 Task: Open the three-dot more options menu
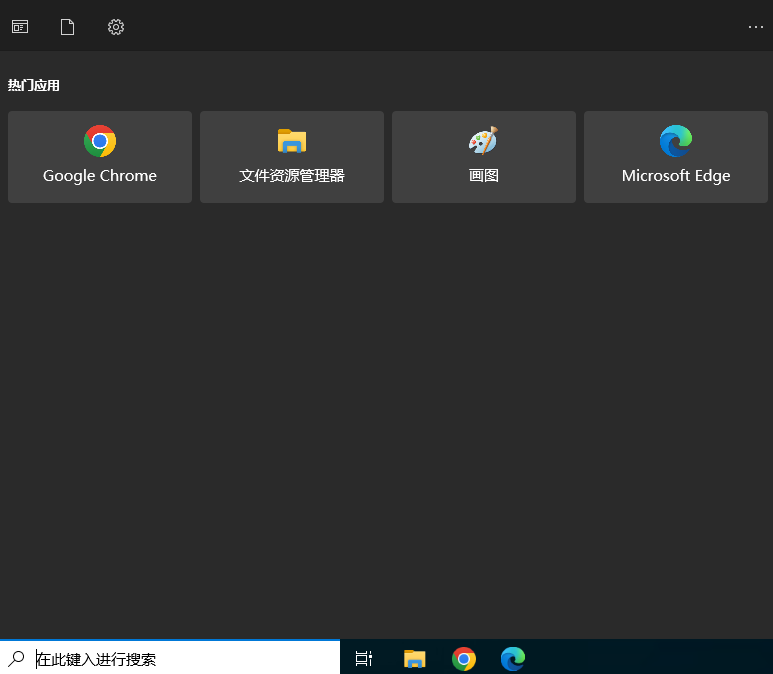coord(755,27)
